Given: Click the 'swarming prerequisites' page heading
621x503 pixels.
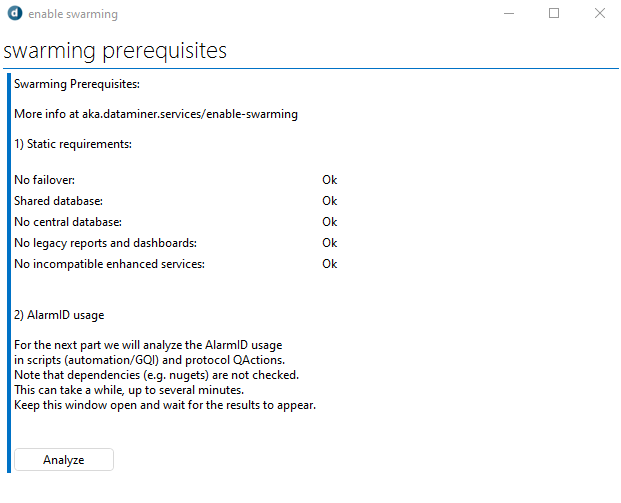Looking at the screenshot, I should pyautogui.click(x=115, y=51).
